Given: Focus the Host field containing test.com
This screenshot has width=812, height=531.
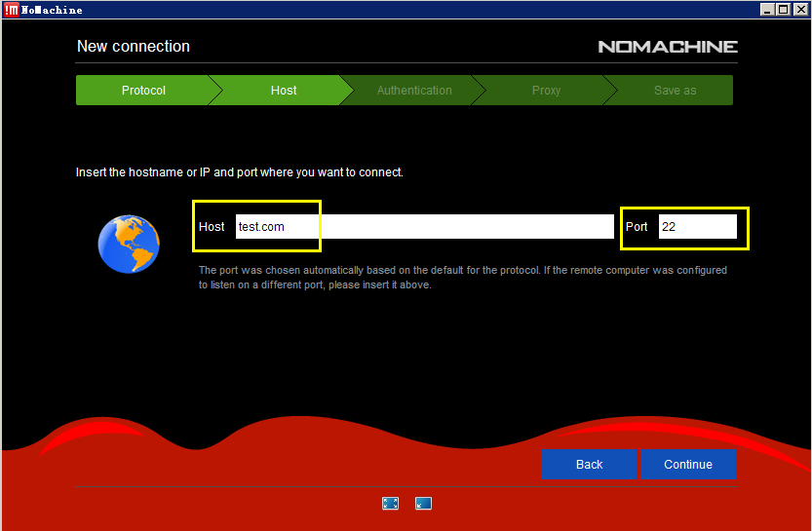Looking at the screenshot, I should [425, 227].
